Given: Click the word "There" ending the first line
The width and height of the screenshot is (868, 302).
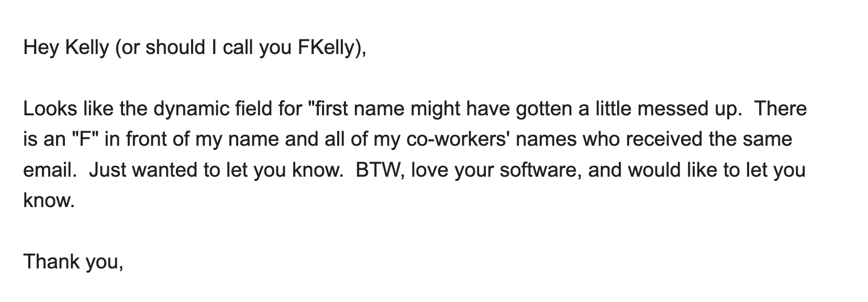Looking at the screenshot, I should point(781,109).
